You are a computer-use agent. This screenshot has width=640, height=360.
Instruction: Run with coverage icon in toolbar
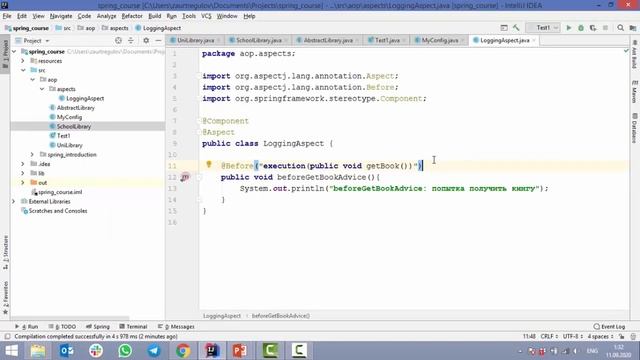[x=593, y=28]
